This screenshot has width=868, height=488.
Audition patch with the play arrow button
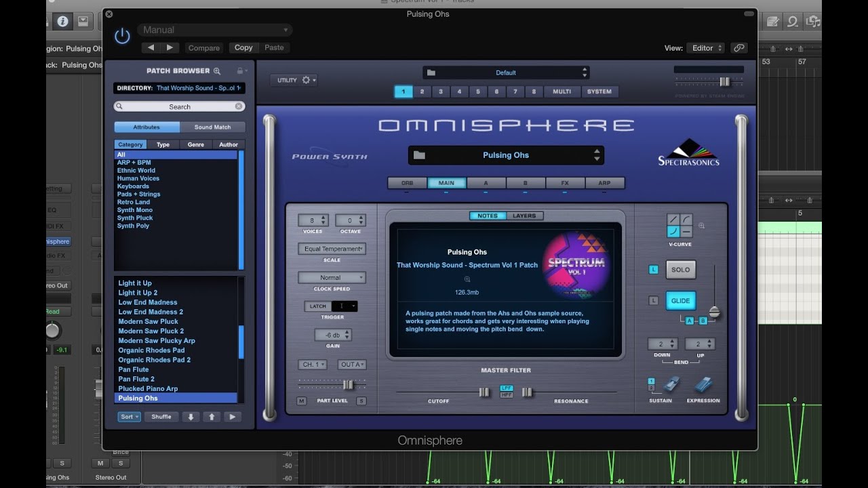[x=233, y=417]
